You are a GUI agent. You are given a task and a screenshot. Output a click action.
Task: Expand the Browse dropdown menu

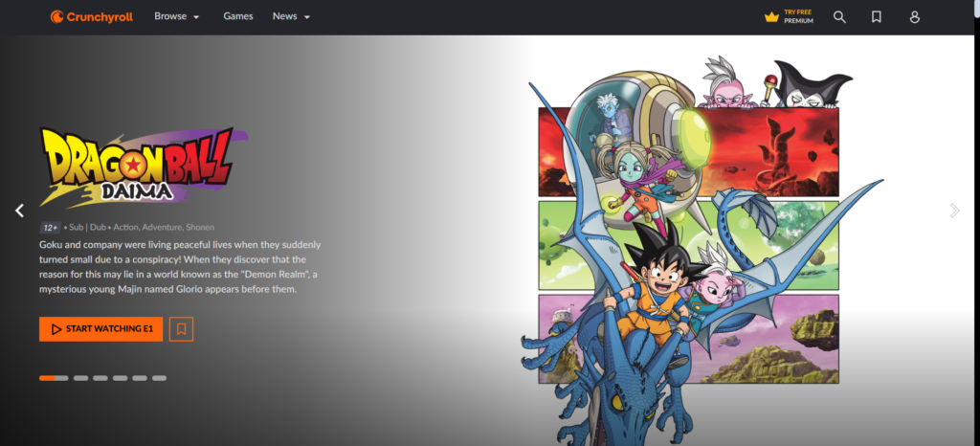click(x=177, y=17)
